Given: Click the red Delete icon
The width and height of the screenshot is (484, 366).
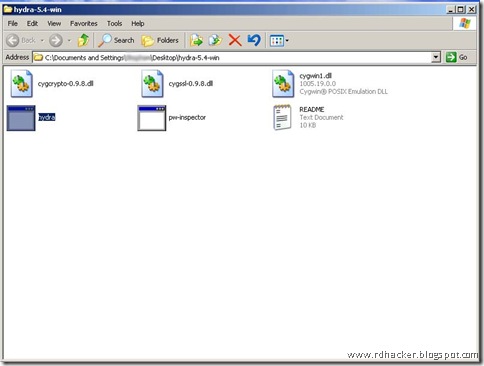Looking at the screenshot, I should [235, 40].
